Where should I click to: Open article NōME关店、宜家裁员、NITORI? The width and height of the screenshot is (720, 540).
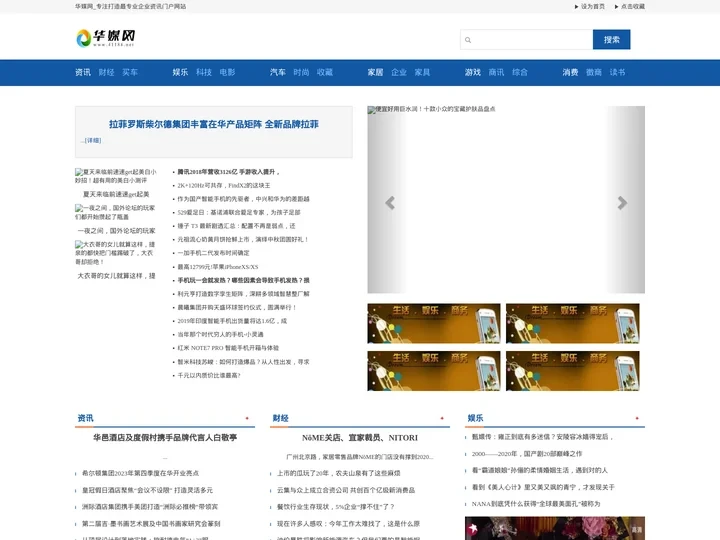pos(360,438)
